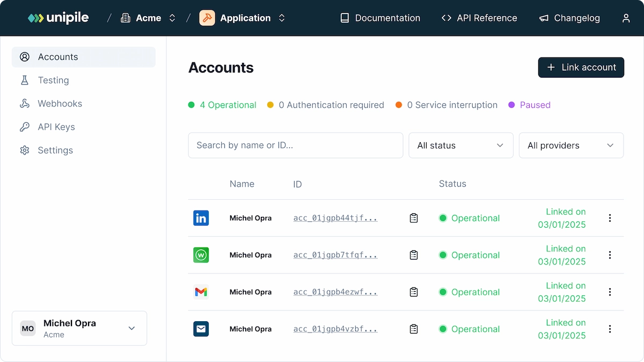Click the LinkedIn account icon
The width and height of the screenshot is (644, 362).
201,218
